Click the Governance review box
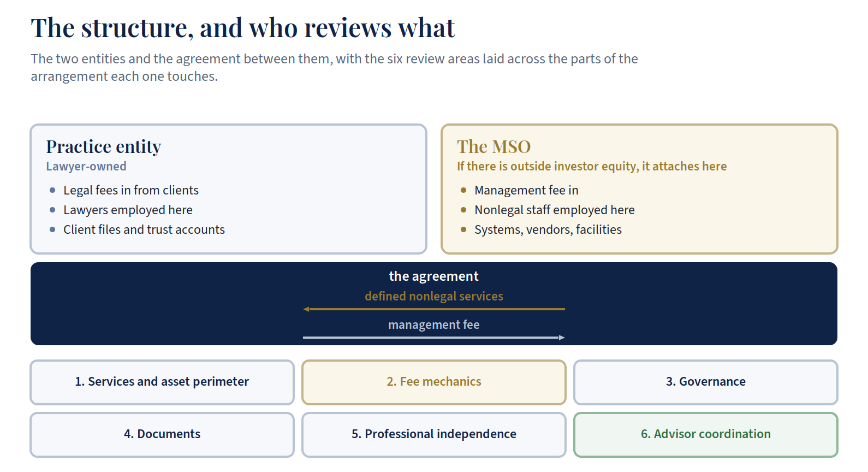Viewport: 868px width, 472px height. (706, 382)
